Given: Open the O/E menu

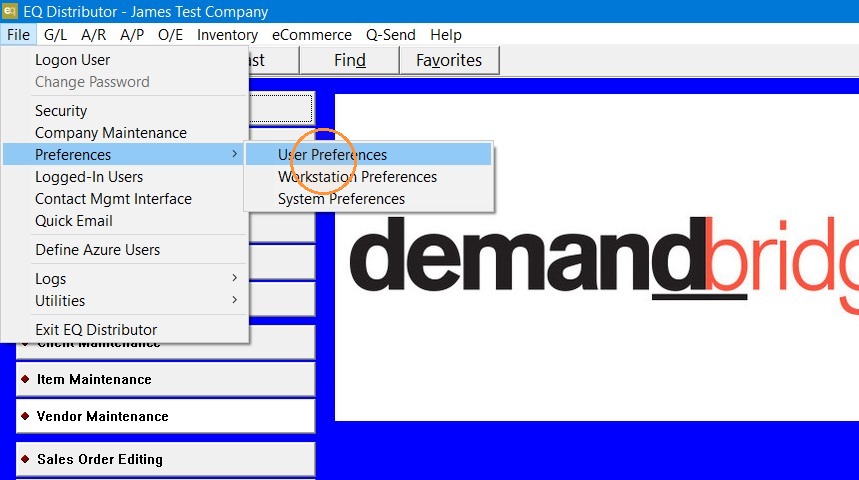Looking at the screenshot, I should 170,35.
